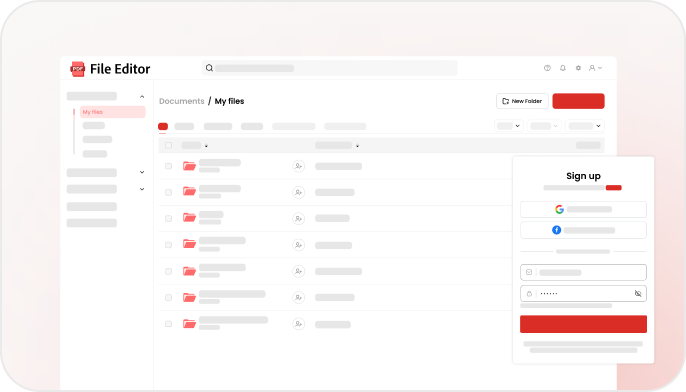686x392 pixels.
Task: Check the fourth folder row checkbox
Action: (x=168, y=245)
